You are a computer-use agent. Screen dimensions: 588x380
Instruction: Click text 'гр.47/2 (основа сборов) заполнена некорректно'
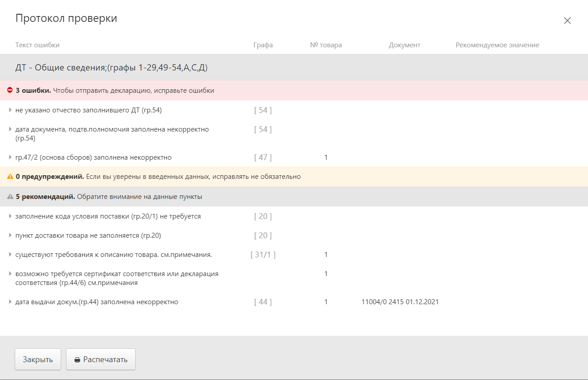(93, 157)
